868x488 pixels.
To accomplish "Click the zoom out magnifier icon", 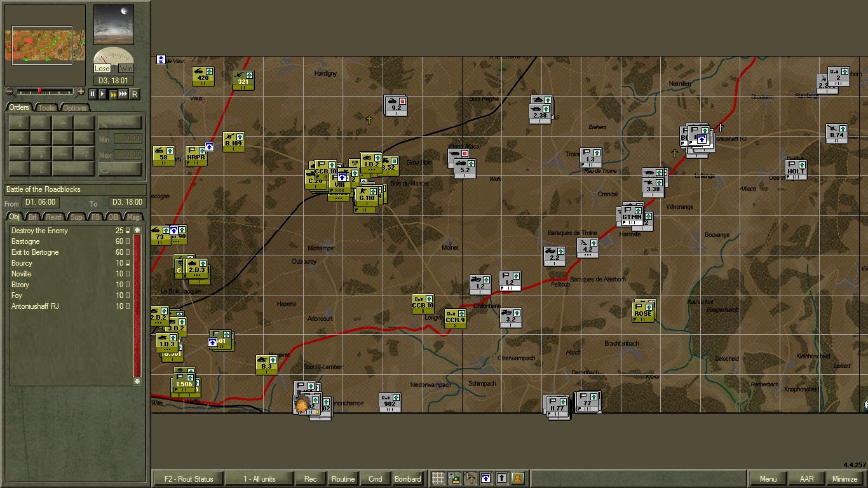I will [10, 92].
